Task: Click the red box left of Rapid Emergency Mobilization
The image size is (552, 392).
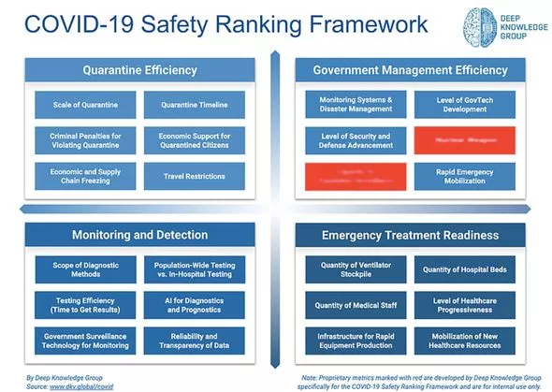Action: (x=356, y=176)
